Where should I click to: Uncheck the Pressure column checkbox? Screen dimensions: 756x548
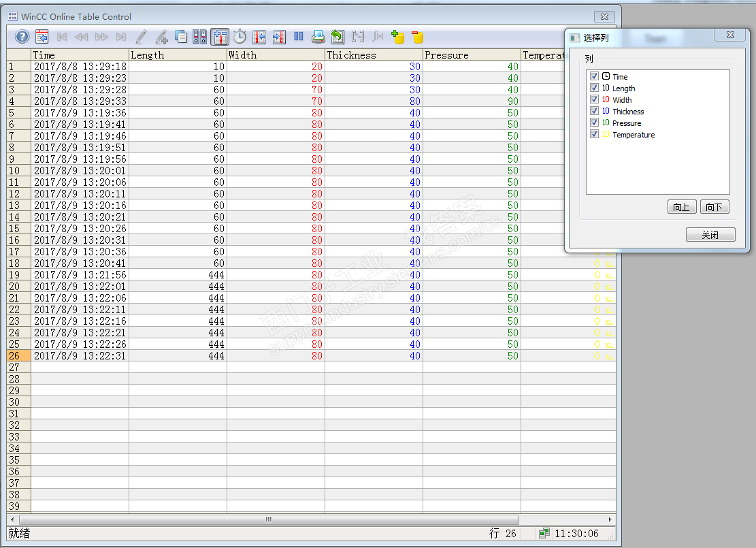(x=595, y=123)
